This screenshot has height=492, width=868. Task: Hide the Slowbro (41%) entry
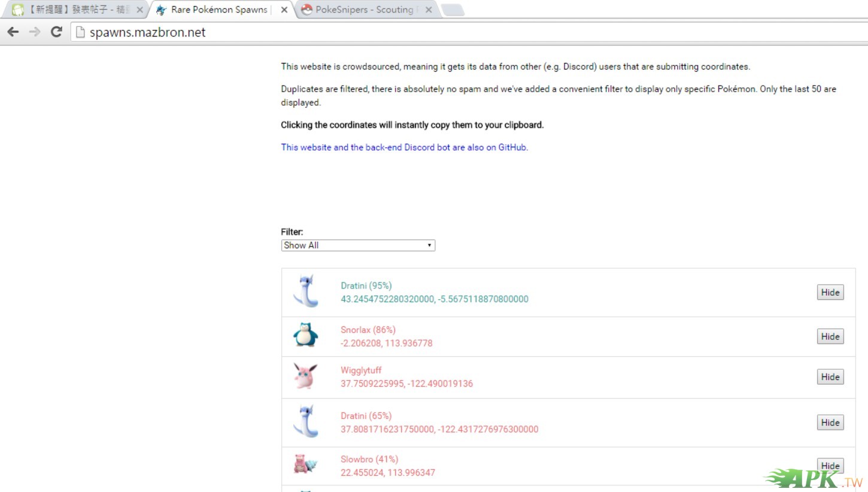coord(830,466)
